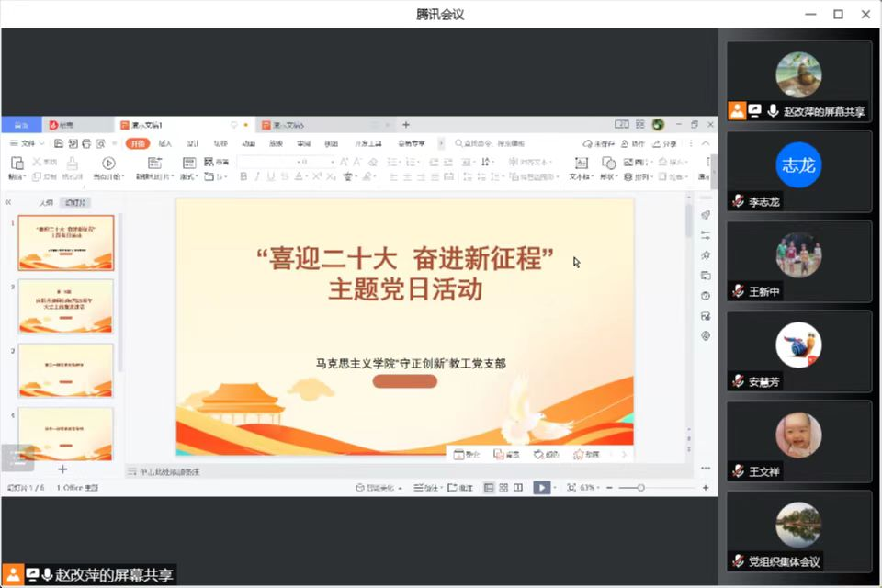Start slideshow from status bar play button
This screenshot has width=882, height=588.
click(x=541, y=487)
